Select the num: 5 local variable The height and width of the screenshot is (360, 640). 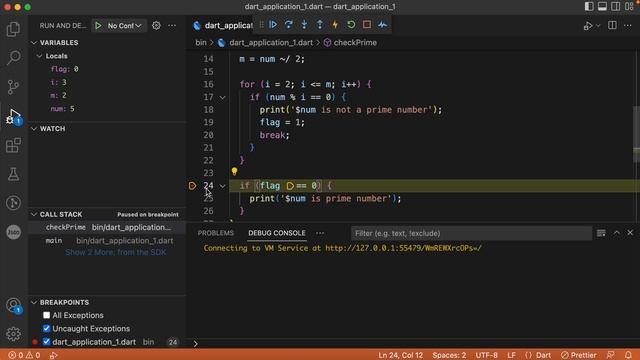point(62,109)
